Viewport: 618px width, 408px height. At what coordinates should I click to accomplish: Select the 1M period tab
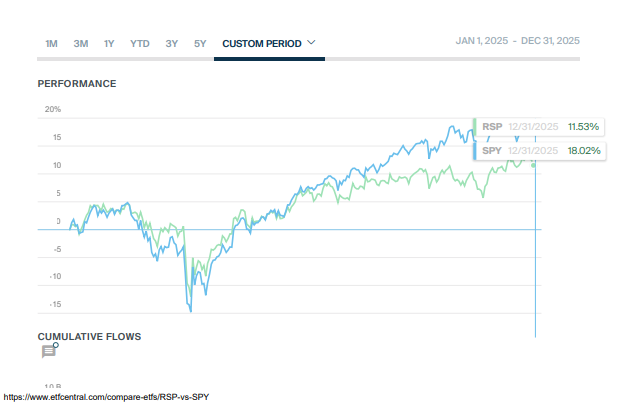[52, 44]
